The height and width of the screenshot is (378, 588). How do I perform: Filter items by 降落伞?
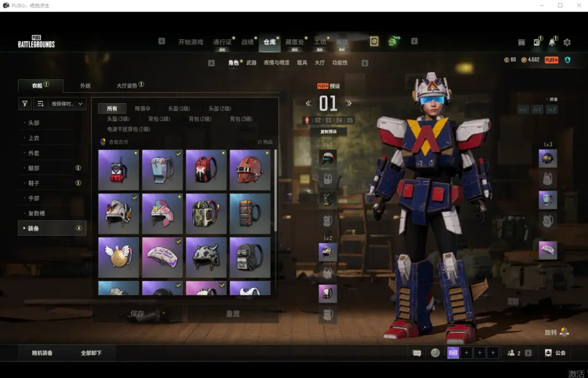click(143, 108)
